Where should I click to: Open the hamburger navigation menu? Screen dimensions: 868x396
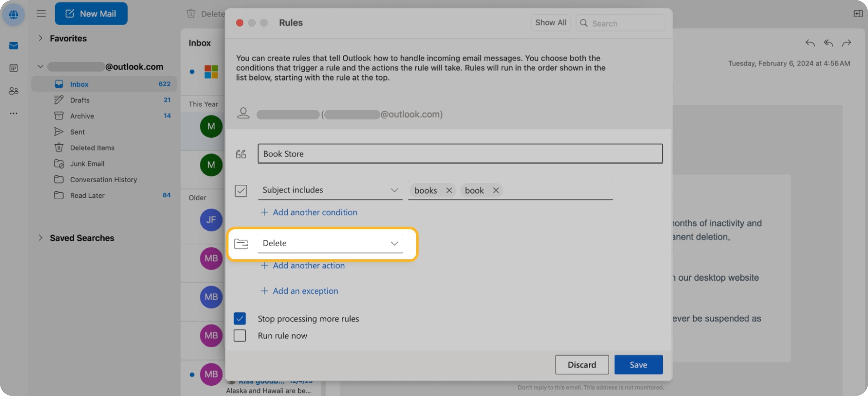[41, 13]
